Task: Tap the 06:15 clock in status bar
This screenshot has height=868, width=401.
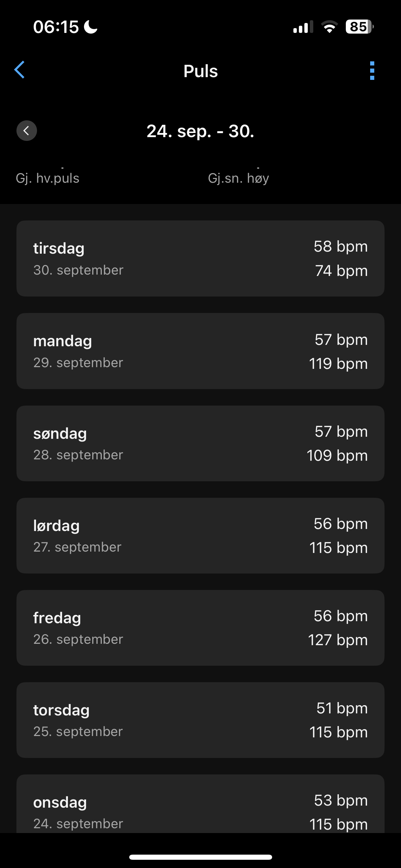Action: pos(56,27)
